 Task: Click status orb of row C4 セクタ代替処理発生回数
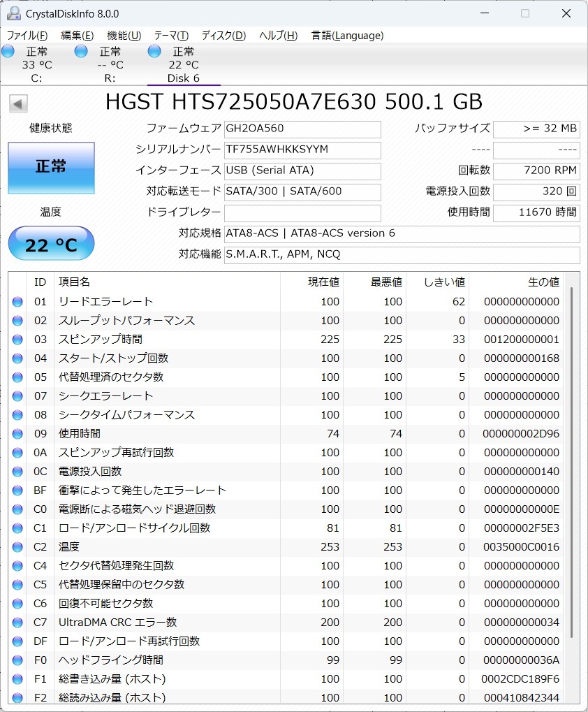click(17, 566)
